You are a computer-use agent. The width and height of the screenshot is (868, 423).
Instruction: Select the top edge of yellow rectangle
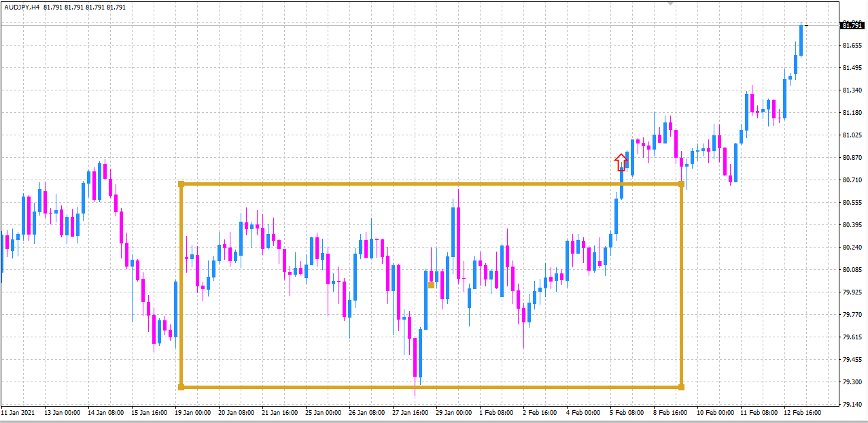(431, 184)
